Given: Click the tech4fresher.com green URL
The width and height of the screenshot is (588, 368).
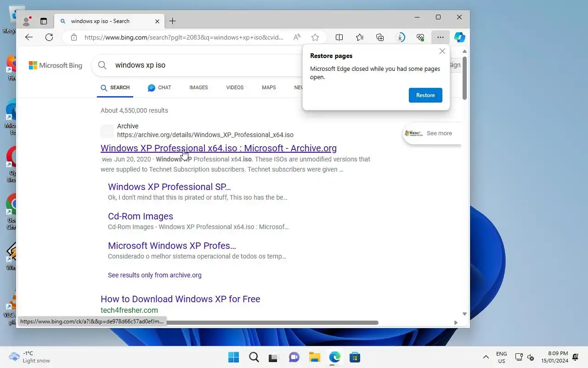Looking at the screenshot, I should [129, 310].
